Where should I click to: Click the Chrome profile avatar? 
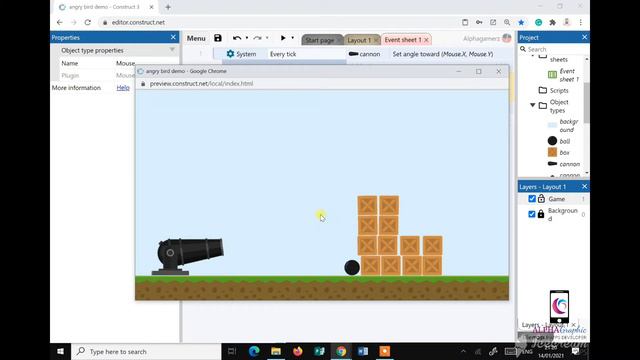(567, 22)
